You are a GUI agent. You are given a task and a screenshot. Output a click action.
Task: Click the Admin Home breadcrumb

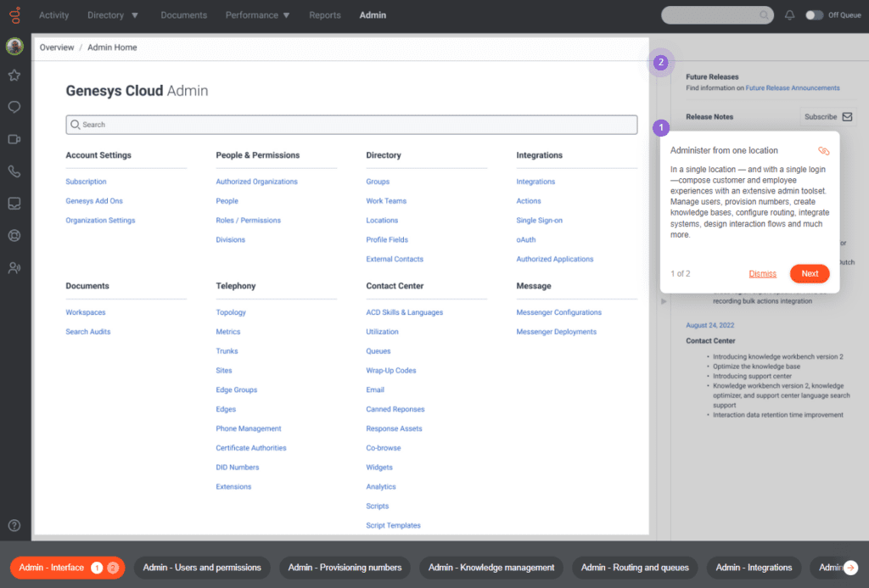[x=112, y=48]
